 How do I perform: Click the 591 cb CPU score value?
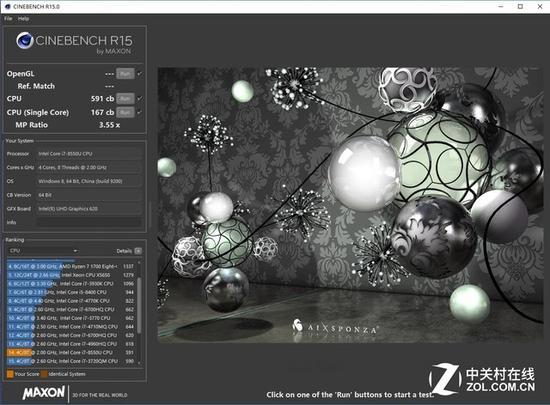tap(102, 99)
